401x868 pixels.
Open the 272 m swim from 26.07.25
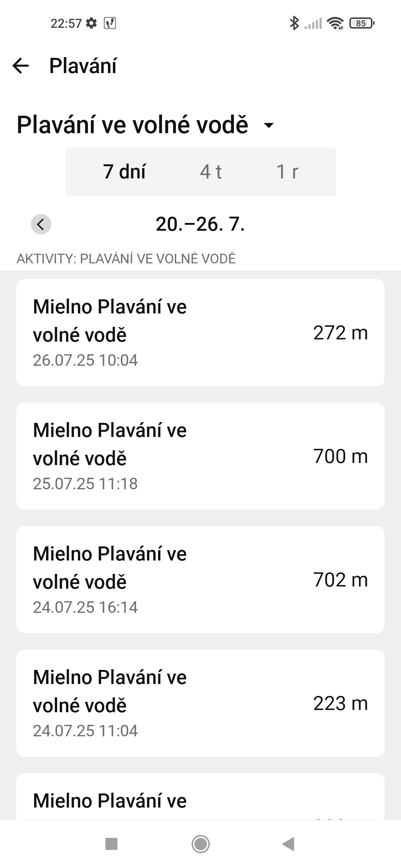[200, 333]
